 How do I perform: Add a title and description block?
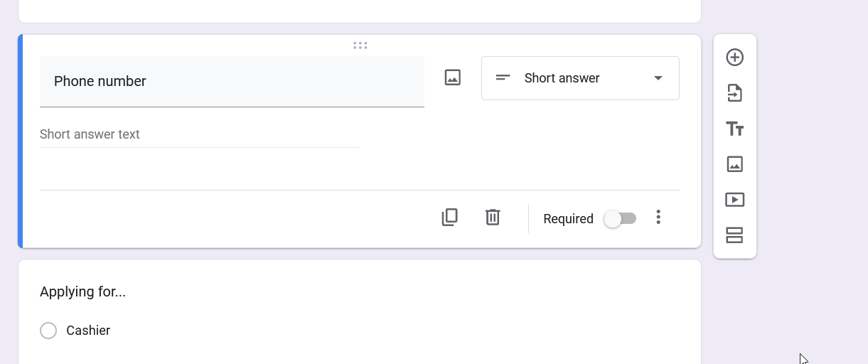click(734, 129)
